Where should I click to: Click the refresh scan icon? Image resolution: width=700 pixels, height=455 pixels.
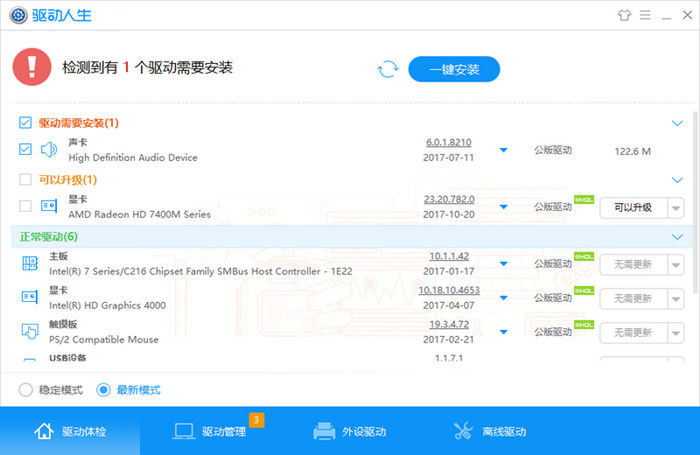(x=387, y=69)
